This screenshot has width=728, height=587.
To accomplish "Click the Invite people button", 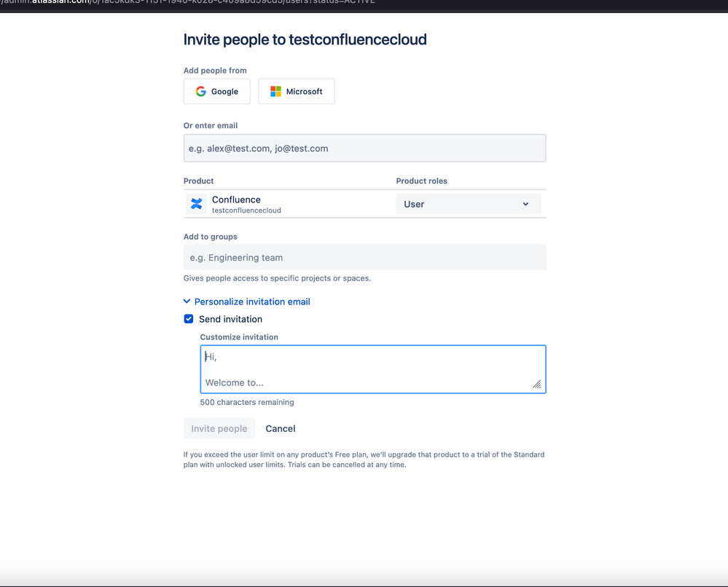I will (219, 428).
